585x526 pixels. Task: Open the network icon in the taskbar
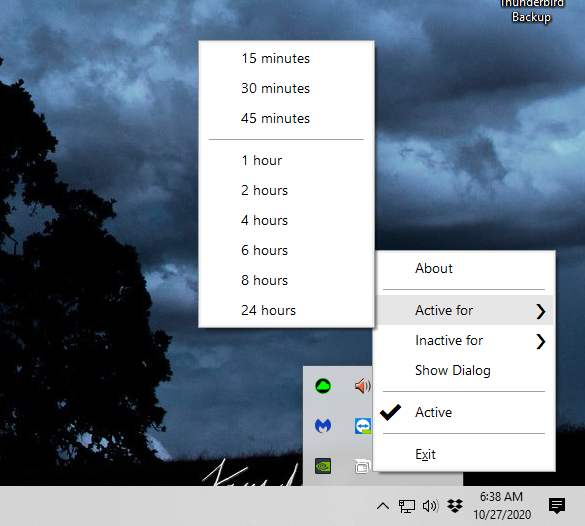point(407,506)
